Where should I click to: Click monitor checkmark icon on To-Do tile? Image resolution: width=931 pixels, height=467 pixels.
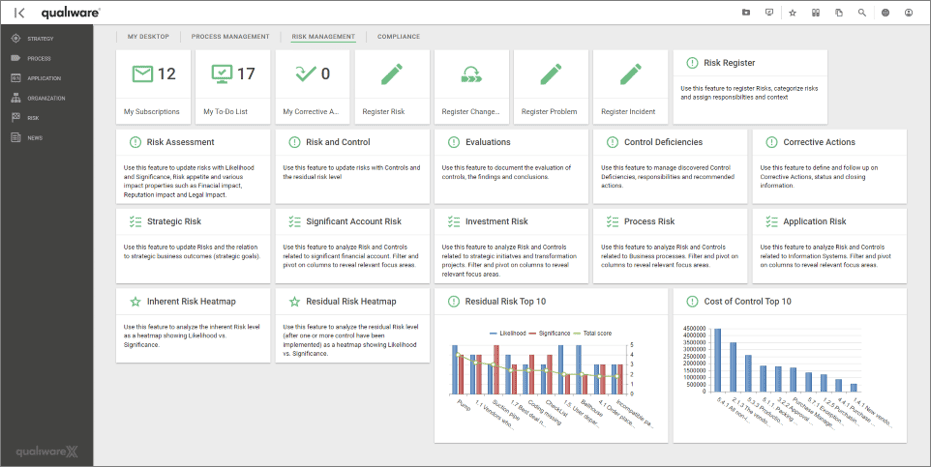222,74
